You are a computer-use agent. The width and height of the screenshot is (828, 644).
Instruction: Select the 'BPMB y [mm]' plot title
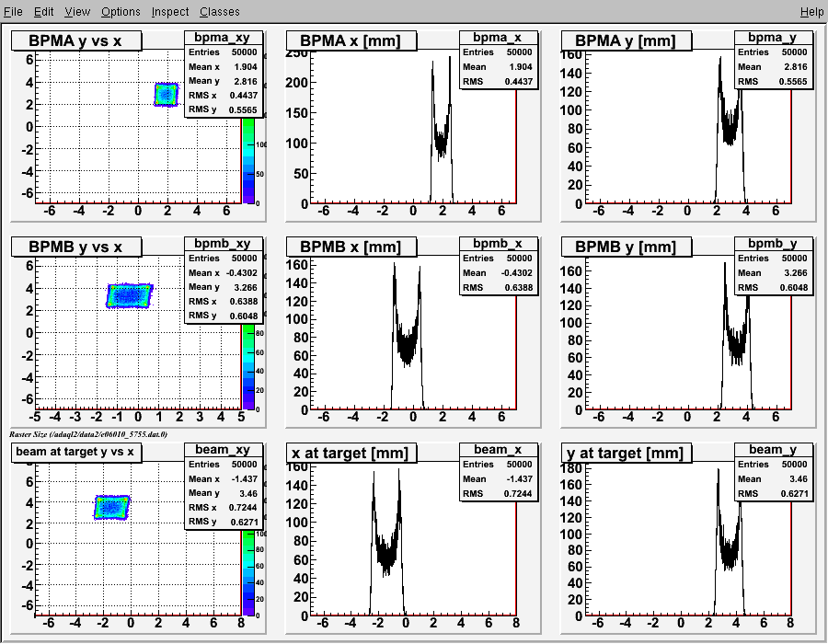(x=626, y=247)
